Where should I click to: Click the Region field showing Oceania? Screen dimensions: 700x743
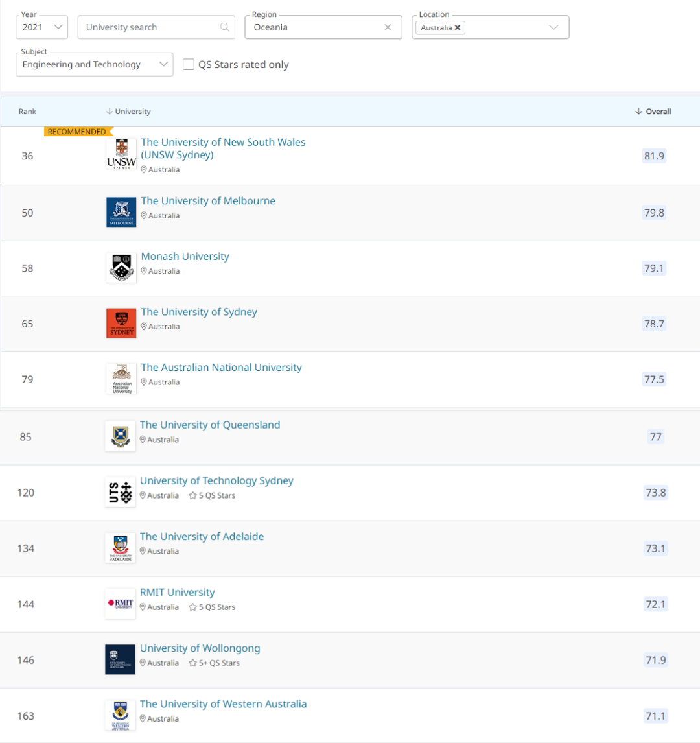coord(323,27)
